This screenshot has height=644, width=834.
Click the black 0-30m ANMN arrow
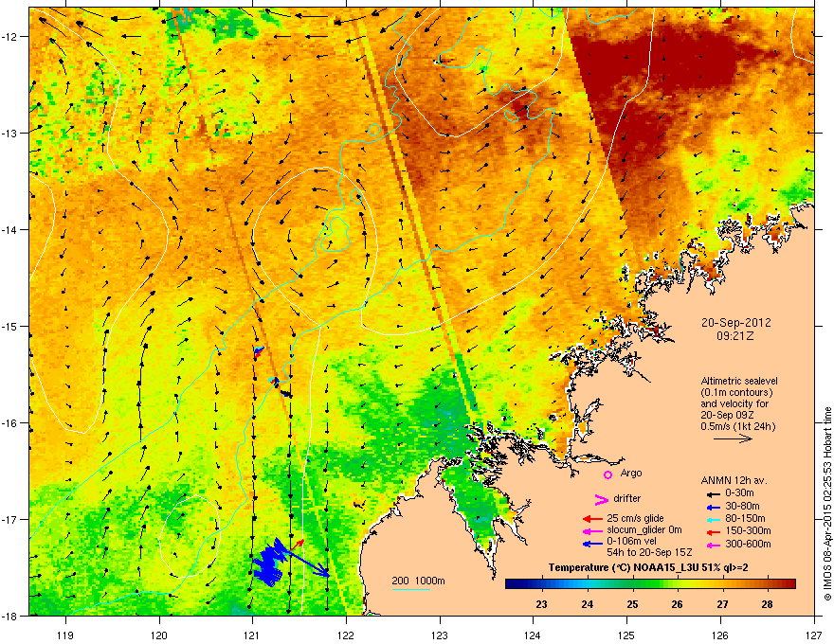713,494
